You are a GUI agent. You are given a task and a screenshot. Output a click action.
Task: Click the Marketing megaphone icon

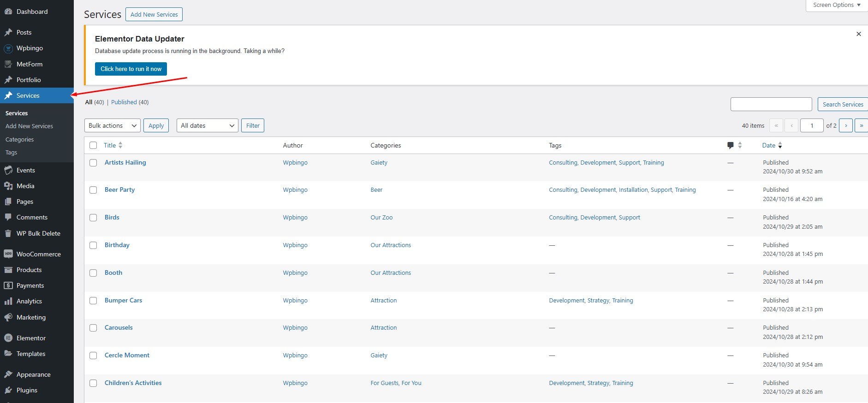tap(8, 317)
